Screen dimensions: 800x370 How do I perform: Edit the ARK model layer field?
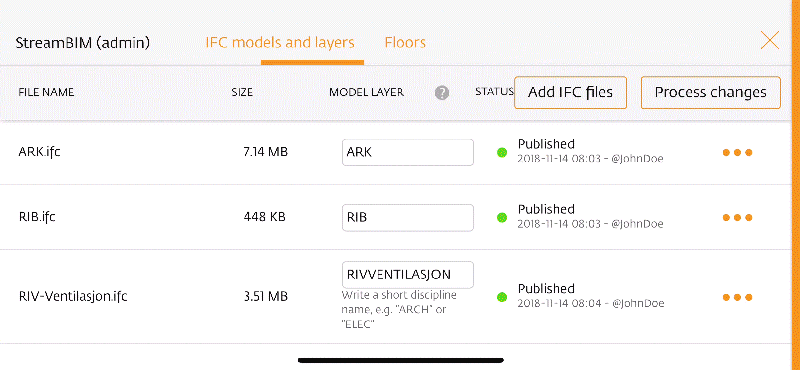408,152
